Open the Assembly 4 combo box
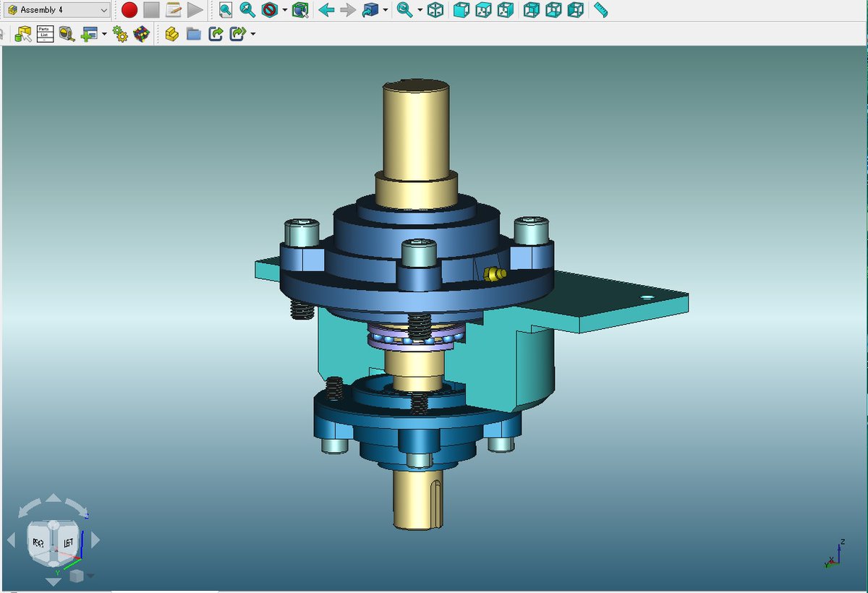 (56, 10)
